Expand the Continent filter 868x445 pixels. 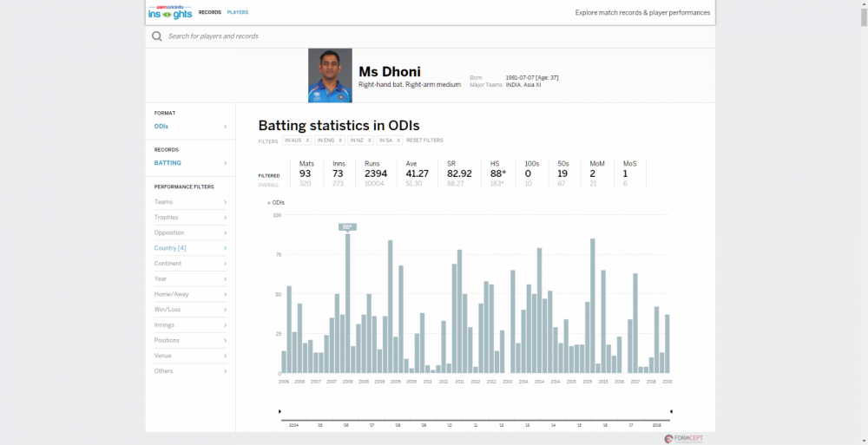tap(190, 264)
